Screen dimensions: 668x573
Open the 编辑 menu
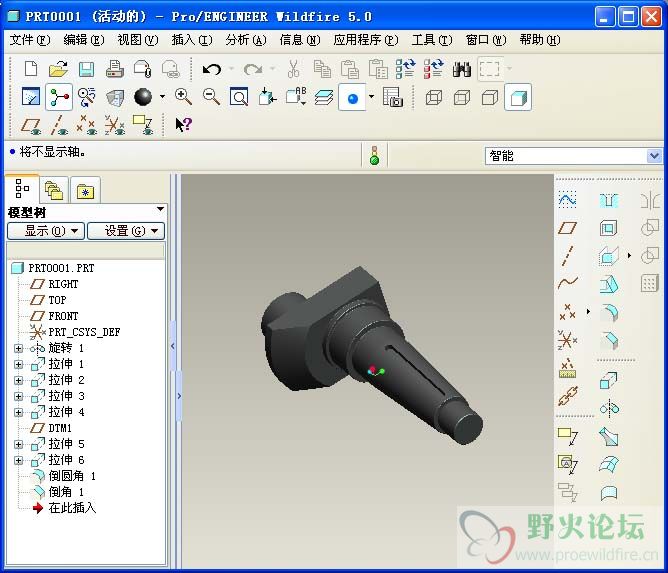point(84,40)
